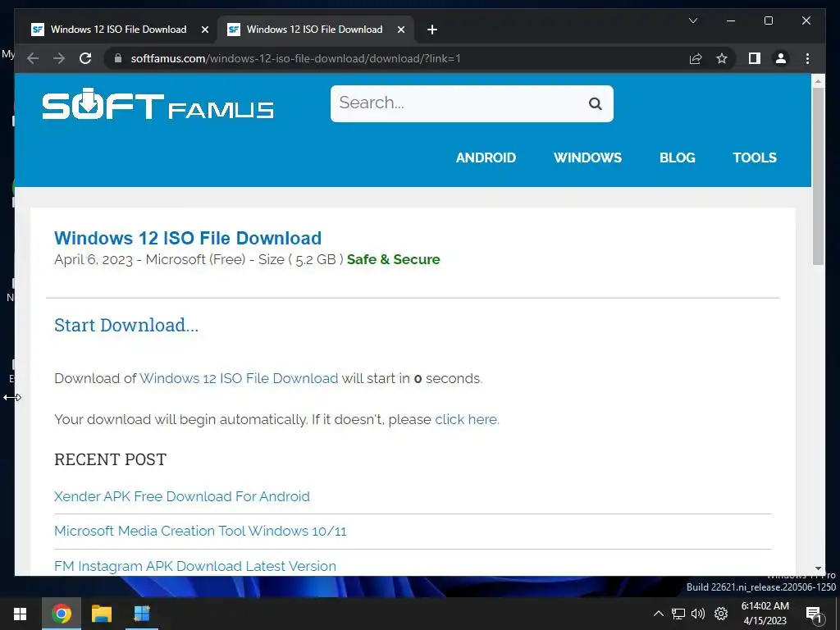Close the active second tab
Image resolution: width=840 pixels, height=630 pixels.
click(x=400, y=30)
